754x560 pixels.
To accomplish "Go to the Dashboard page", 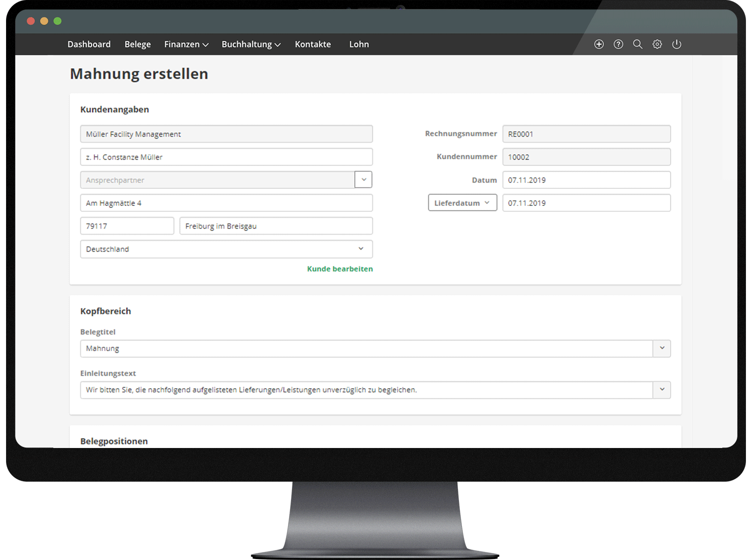I will coord(89,44).
